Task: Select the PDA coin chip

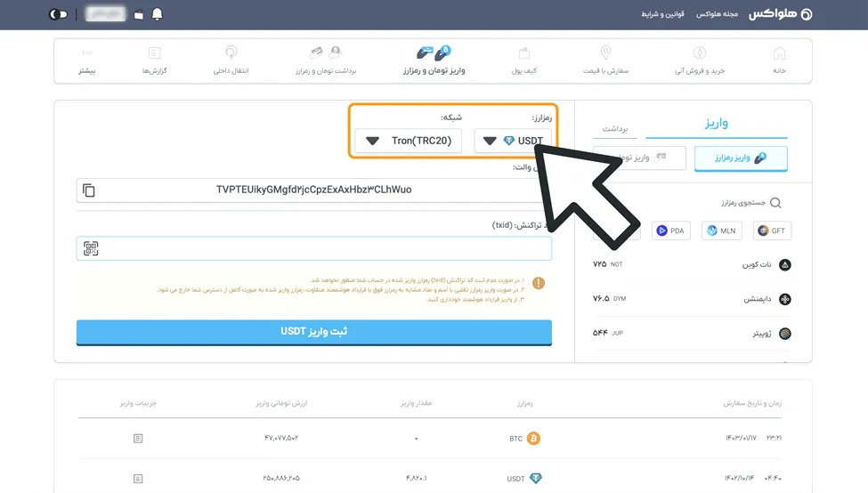Action: [671, 230]
